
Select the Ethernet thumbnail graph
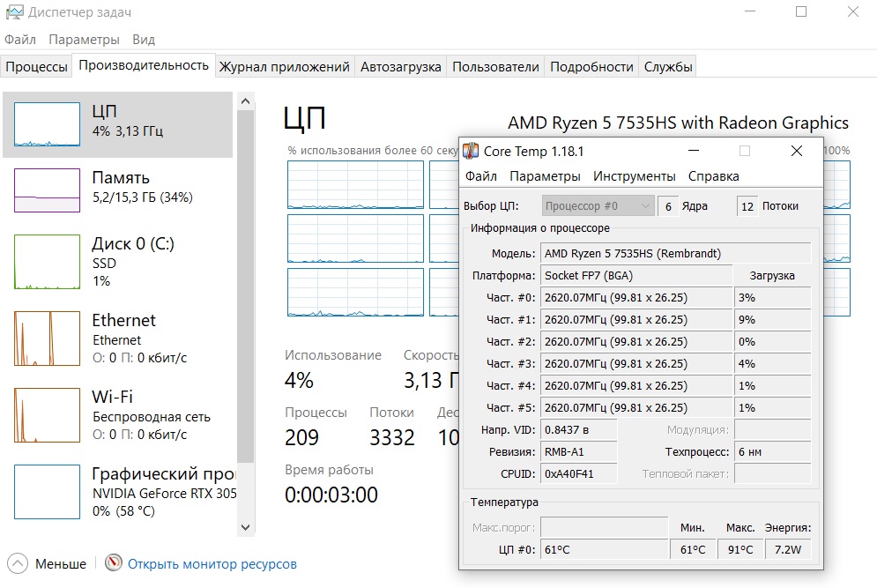coord(47,339)
